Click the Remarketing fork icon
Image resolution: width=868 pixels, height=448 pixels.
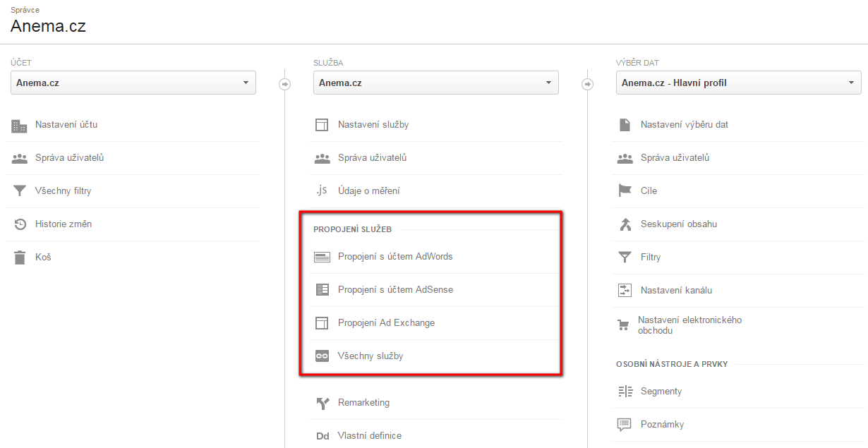pos(323,404)
